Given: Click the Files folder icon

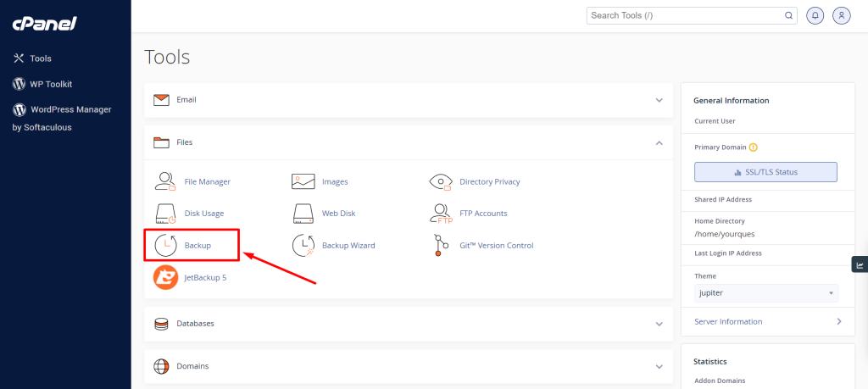Looking at the screenshot, I should (x=161, y=142).
